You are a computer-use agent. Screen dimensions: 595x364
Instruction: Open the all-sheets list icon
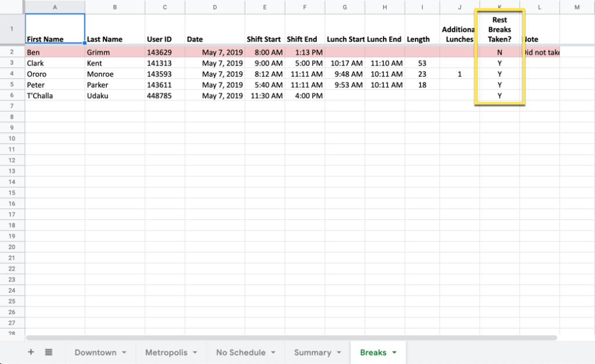click(49, 352)
